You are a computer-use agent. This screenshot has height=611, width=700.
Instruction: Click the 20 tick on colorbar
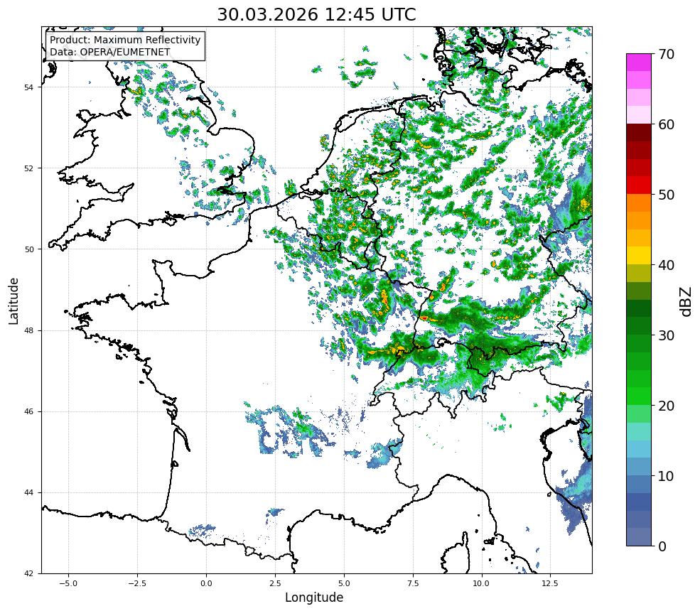point(666,406)
